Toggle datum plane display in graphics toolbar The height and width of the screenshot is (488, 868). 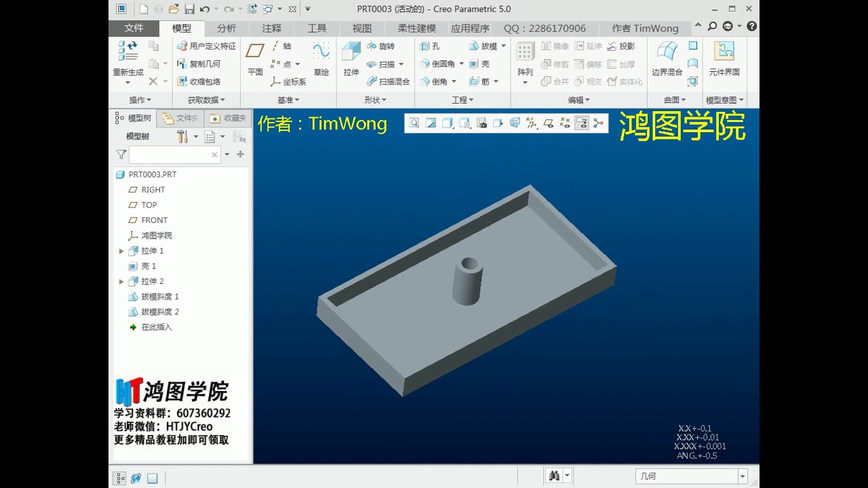click(x=548, y=123)
